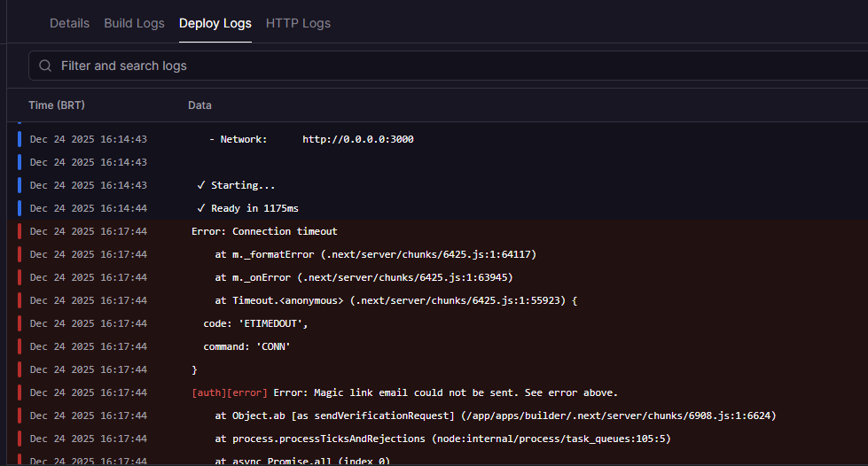
Task: Click the timestamp of the Starting... row
Action: 89,185
